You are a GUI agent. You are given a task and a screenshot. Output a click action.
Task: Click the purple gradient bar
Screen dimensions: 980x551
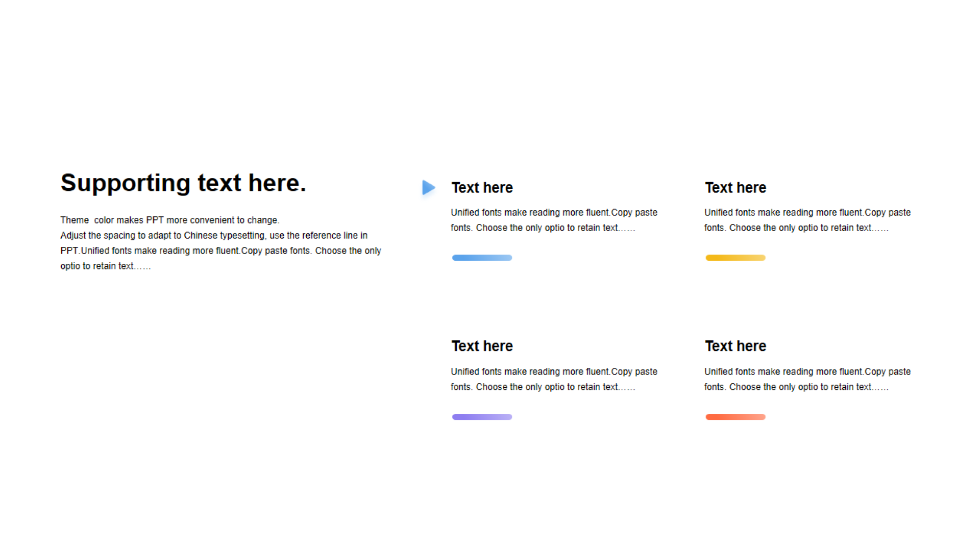482,417
